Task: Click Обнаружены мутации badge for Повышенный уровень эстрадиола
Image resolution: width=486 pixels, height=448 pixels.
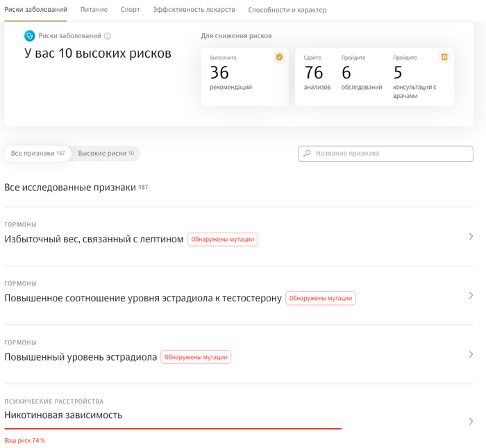Action: point(196,357)
